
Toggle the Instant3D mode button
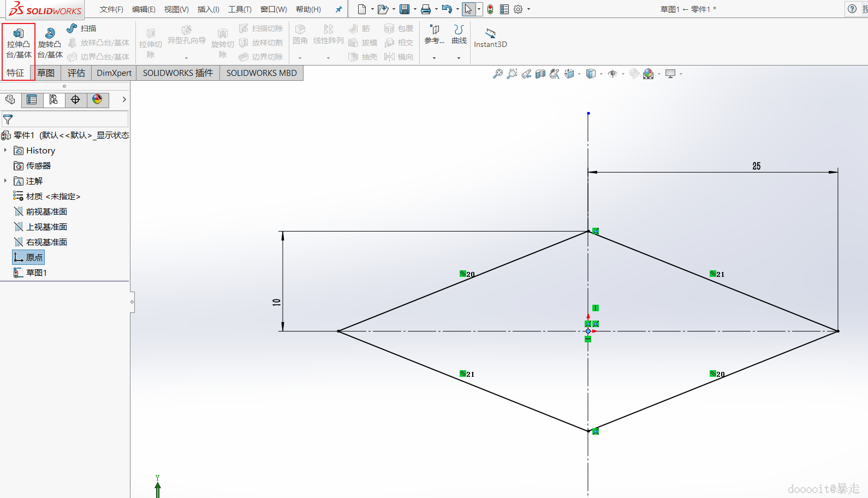490,38
